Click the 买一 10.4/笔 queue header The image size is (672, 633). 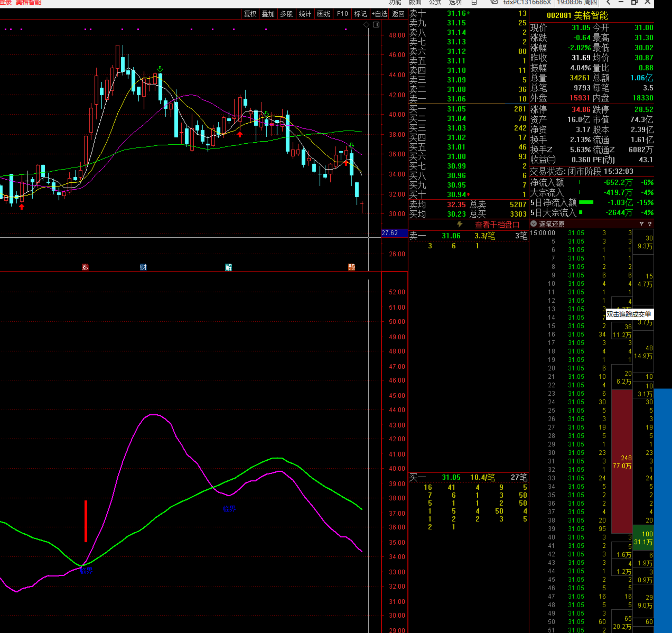[468, 477]
